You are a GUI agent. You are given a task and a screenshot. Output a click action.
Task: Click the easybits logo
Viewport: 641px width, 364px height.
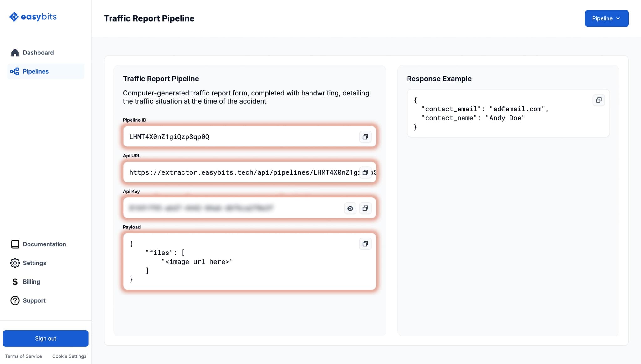coord(33,17)
